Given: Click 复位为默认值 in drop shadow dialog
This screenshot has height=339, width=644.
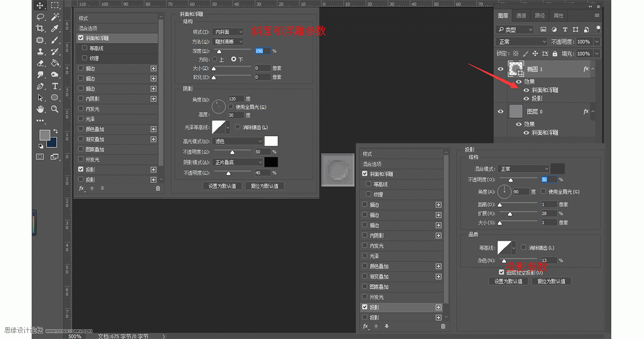Looking at the screenshot, I should click(x=551, y=281).
